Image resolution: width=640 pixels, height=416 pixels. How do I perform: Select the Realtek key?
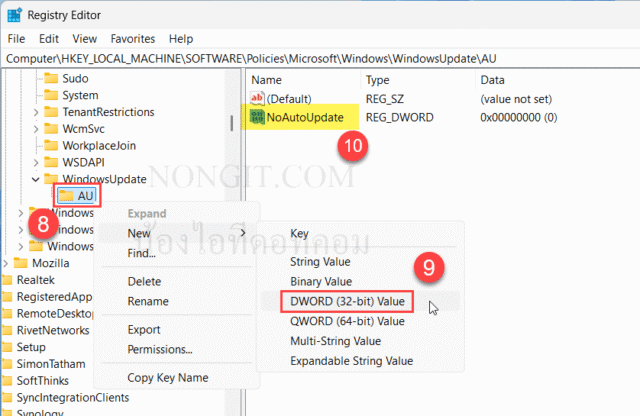point(36,280)
